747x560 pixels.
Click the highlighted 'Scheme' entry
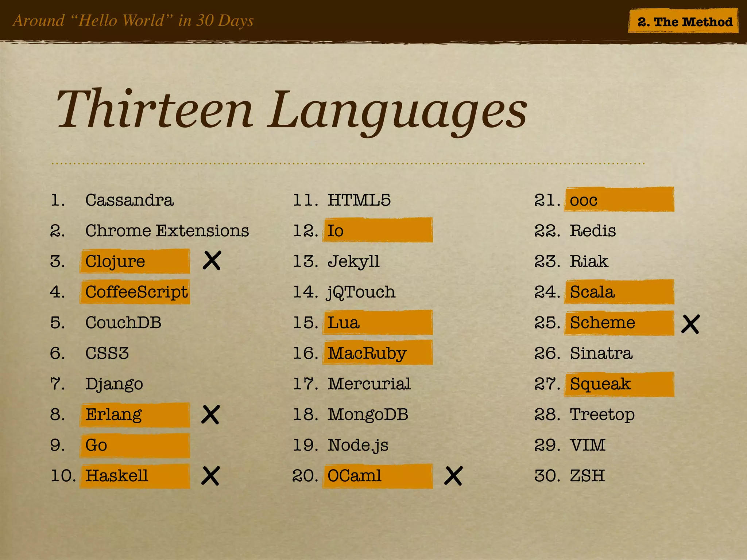point(619,323)
